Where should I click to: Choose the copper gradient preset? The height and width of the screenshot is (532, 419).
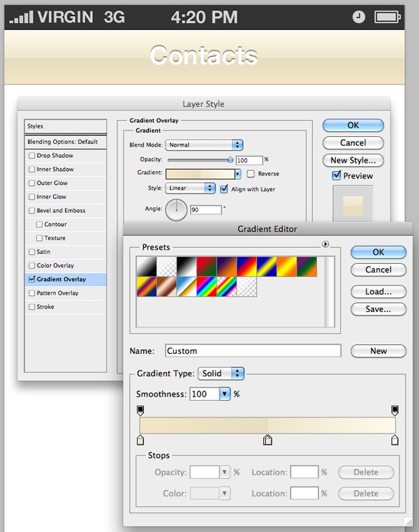[167, 287]
